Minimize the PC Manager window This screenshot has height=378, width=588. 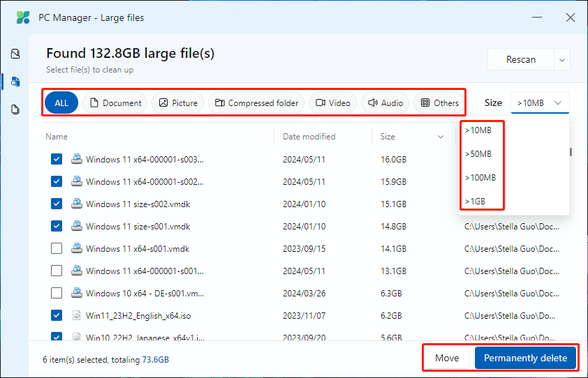click(x=537, y=17)
